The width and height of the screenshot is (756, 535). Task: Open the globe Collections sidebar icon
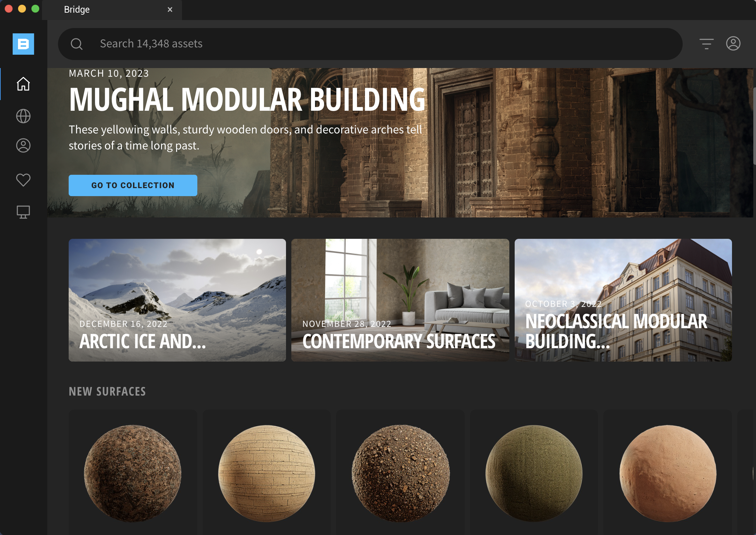23,116
